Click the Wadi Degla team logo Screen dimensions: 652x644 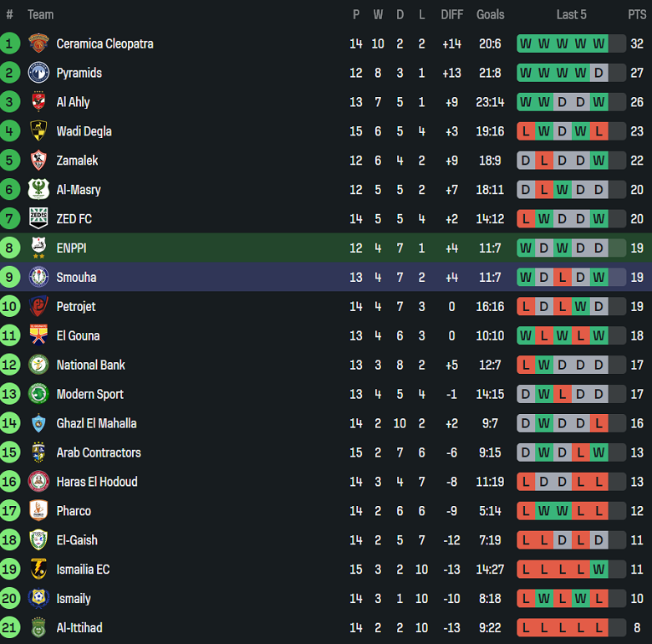(38, 131)
